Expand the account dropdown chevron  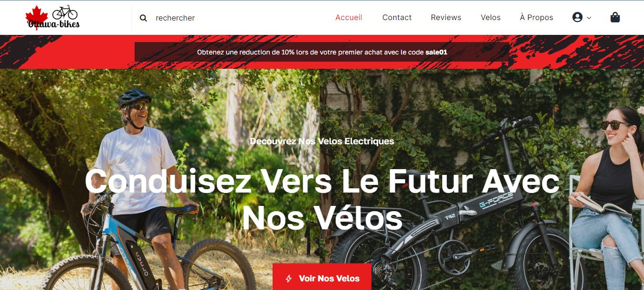[x=589, y=18]
